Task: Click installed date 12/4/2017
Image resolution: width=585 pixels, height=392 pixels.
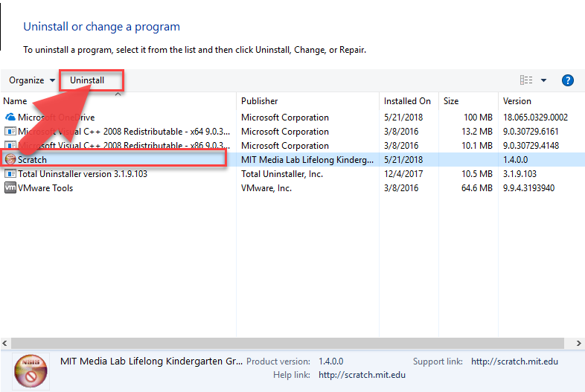Action: click(403, 174)
